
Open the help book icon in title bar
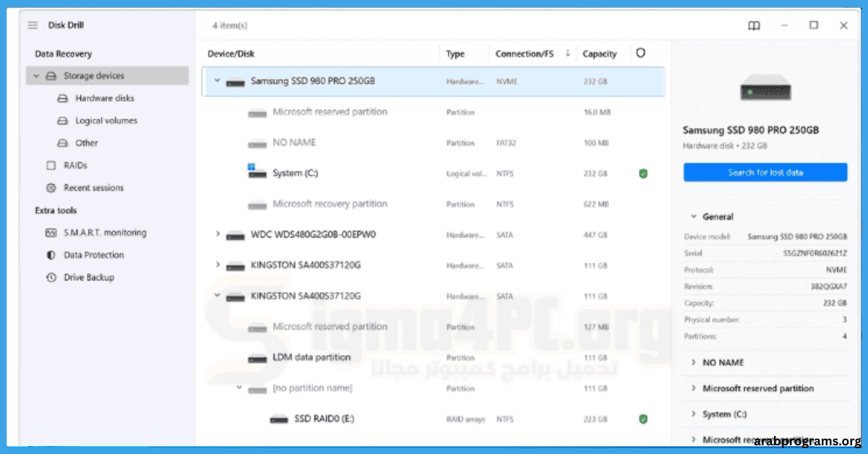click(754, 25)
